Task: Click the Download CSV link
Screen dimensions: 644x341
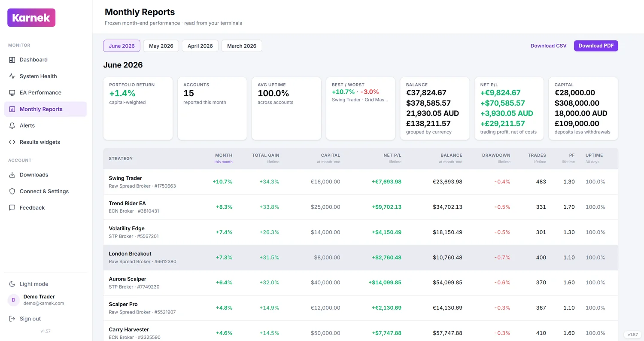Action: coord(549,46)
